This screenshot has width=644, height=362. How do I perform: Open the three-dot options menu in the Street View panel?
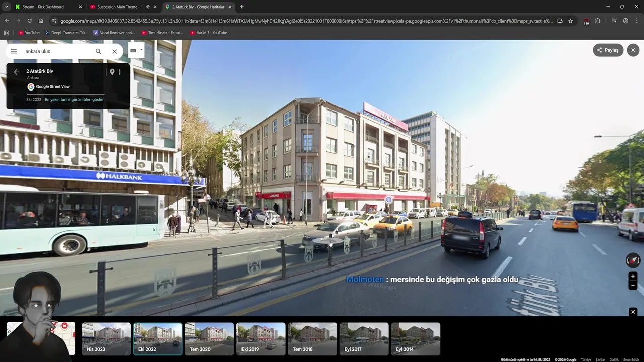click(x=119, y=72)
